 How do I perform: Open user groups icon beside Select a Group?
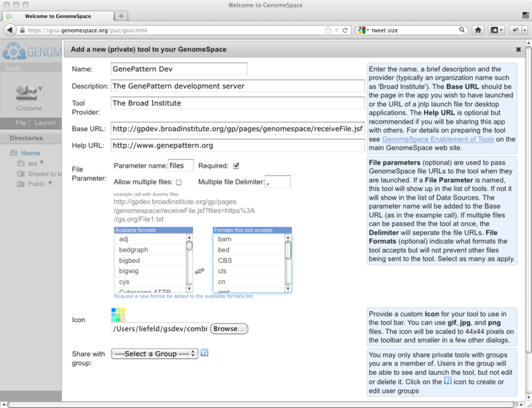tap(204, 353)
